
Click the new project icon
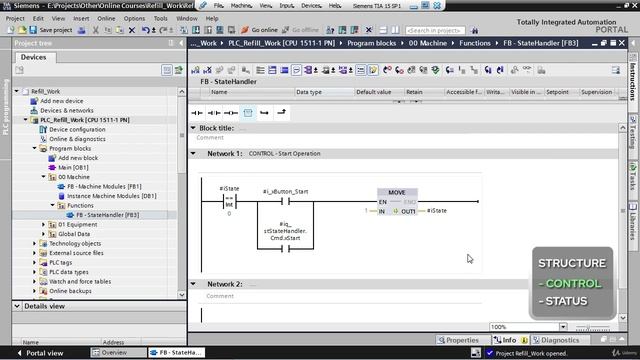pos(11,30)
